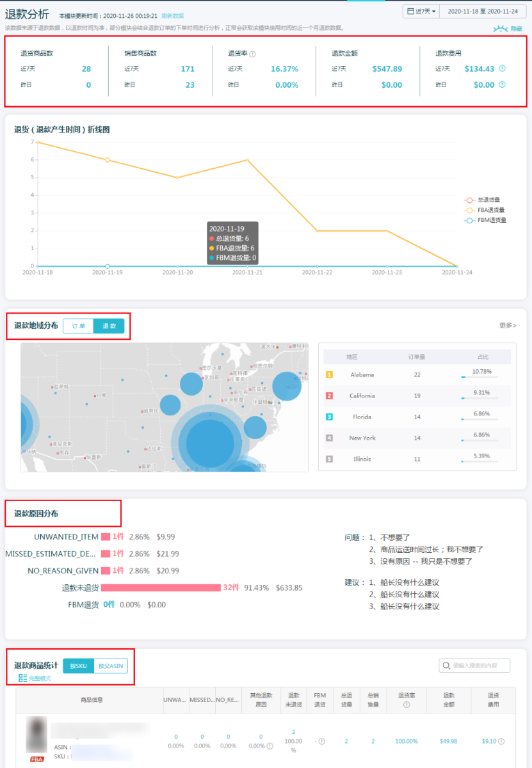Click the 2020-11-19 data point on the line chart
532x768 pixels.
tap(108, 159)
